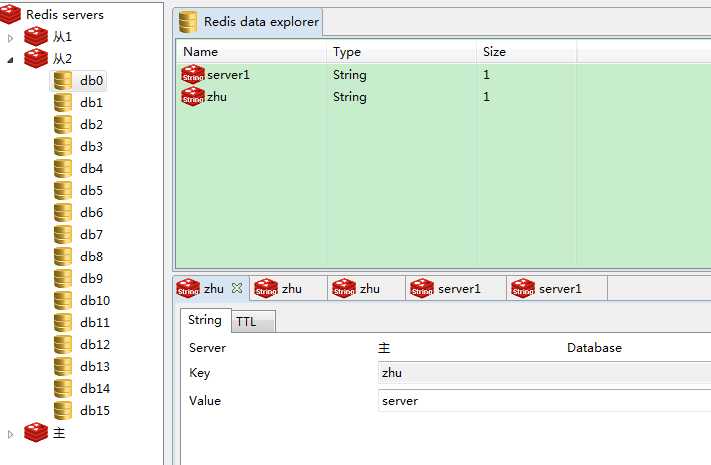
Task: Select the zhu key name in table
Action: coord(217,97)
